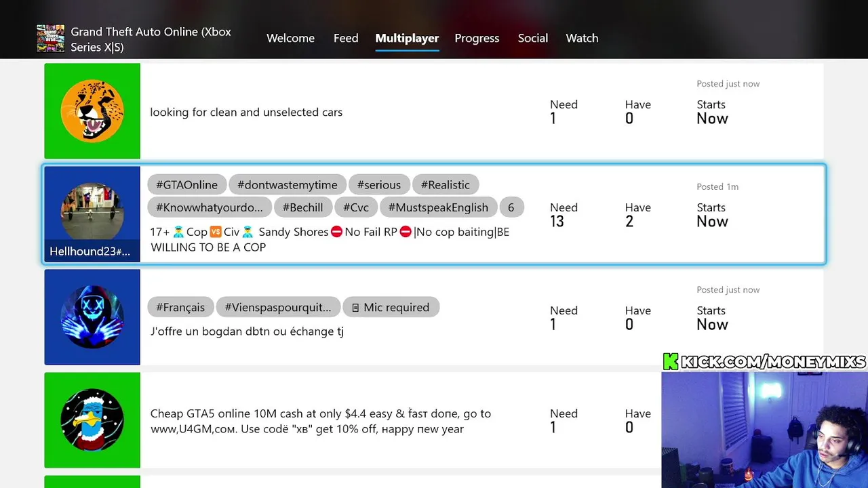Click 'Posted 1m' timestamp
Viewport: 868px width, 488px height.
click(x=717, y=186)
